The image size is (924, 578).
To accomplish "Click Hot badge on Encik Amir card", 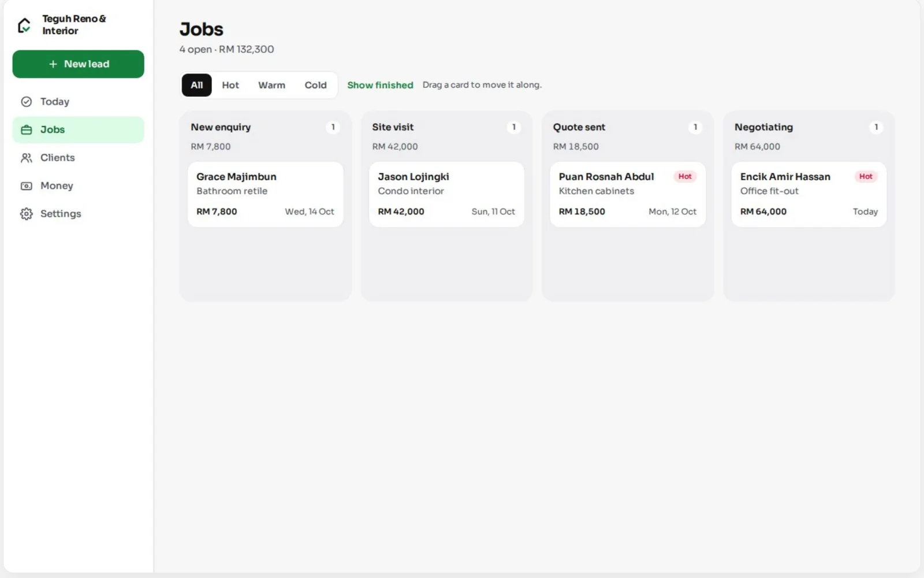I will pyautogui.click(x=866, y=176).
